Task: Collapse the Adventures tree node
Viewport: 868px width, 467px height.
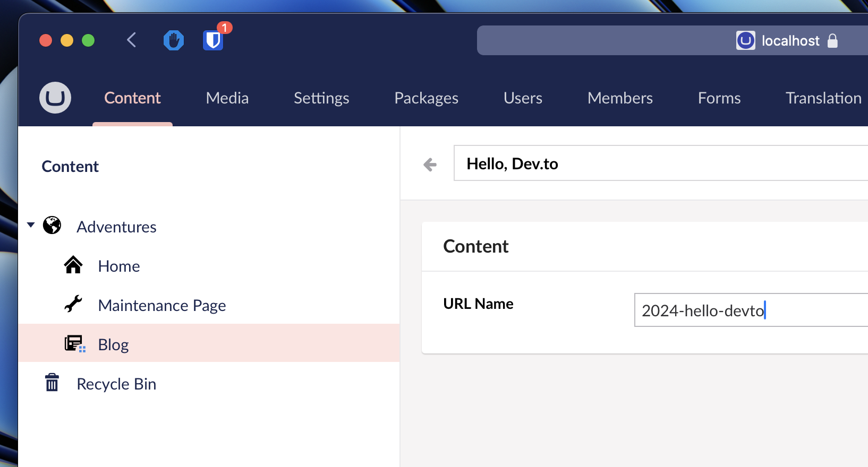Action: 31,225
